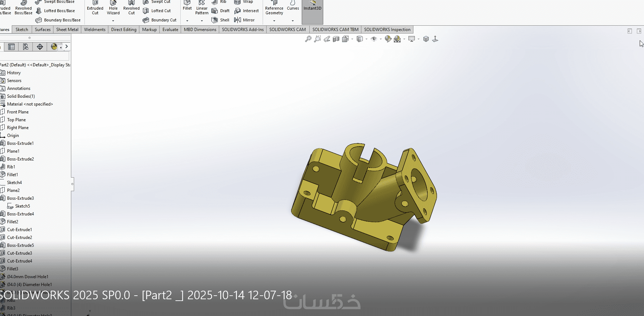This screenshot has width=644, height=316.
Task: Open the Reference Geometry tool
Action: pyautogui.click(x=274, y=8)
